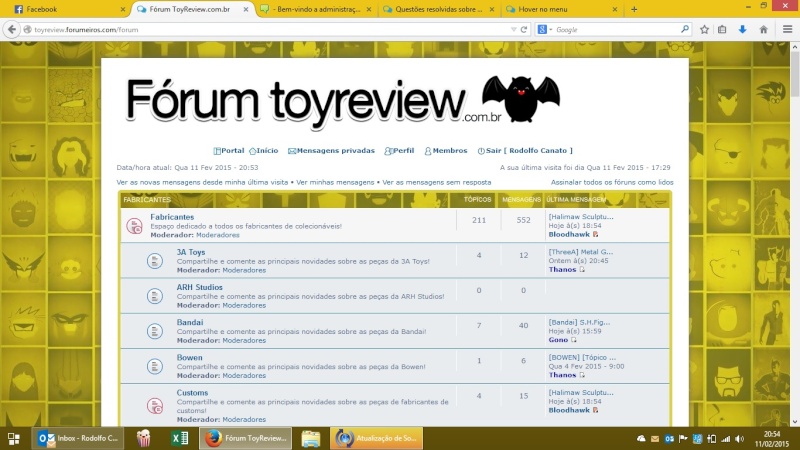Click Ver as novas mensagens desde minha última visita
Image resolution: width=800 pixels, height=450 pixels.
[x=202, y=182]
